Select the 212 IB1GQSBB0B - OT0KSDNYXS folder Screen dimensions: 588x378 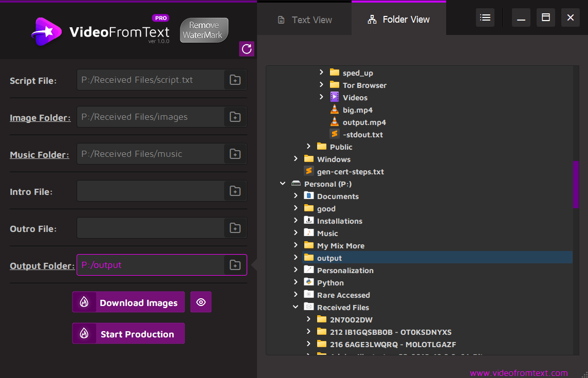(x=391, y=332)
